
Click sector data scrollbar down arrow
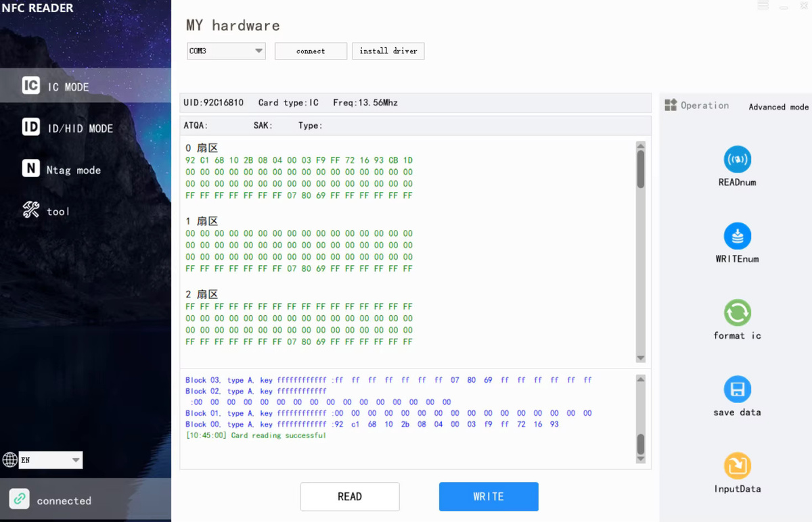pyautogui.click(x=641, y=358)
